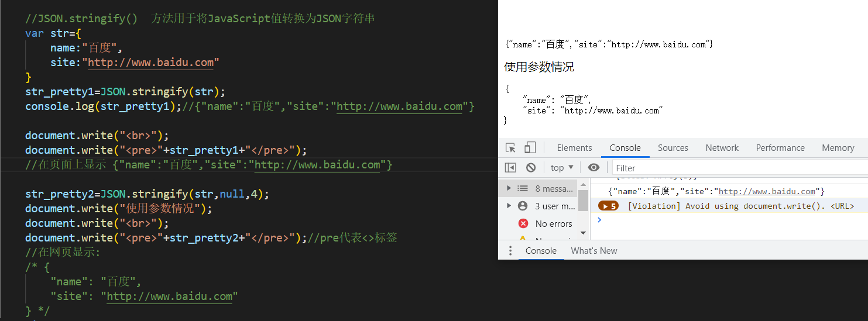
Task: Click the str_pretty1 document.write pre line
Action: click(x=166, y=150)
